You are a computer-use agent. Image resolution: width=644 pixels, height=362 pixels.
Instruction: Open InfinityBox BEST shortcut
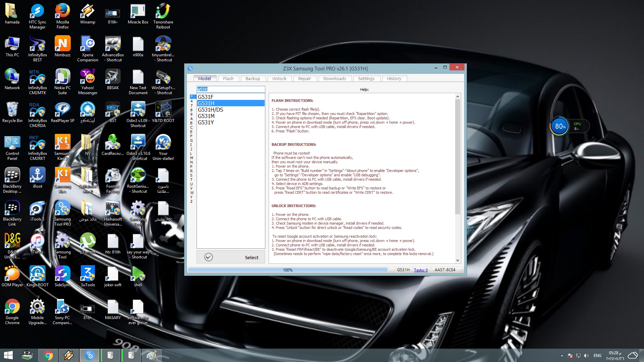tap(37, 49)
